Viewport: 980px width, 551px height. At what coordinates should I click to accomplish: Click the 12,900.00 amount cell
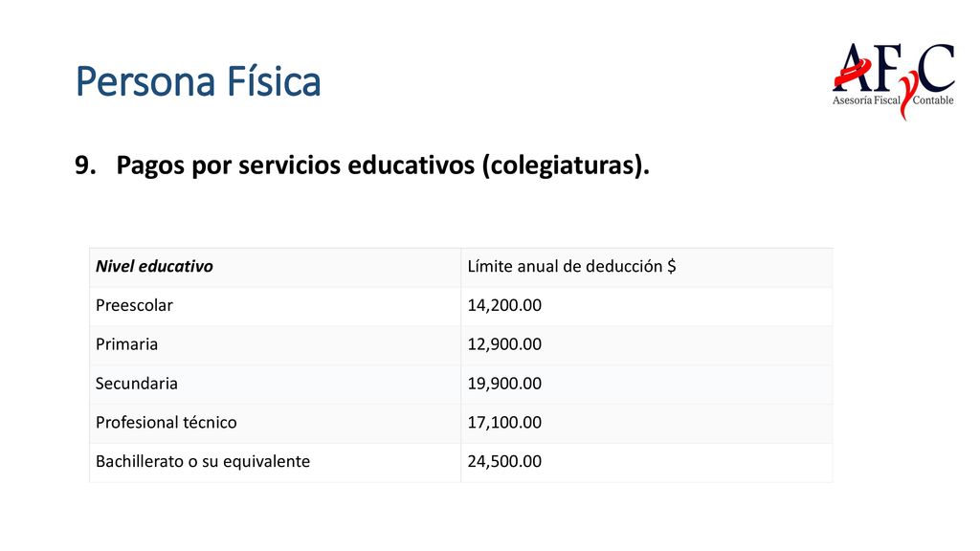point(647,344)
